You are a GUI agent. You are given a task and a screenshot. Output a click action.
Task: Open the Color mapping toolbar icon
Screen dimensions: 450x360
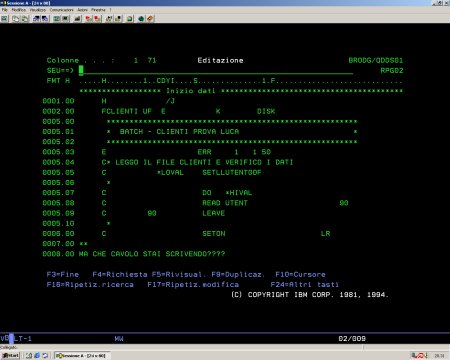pos(65,19)
